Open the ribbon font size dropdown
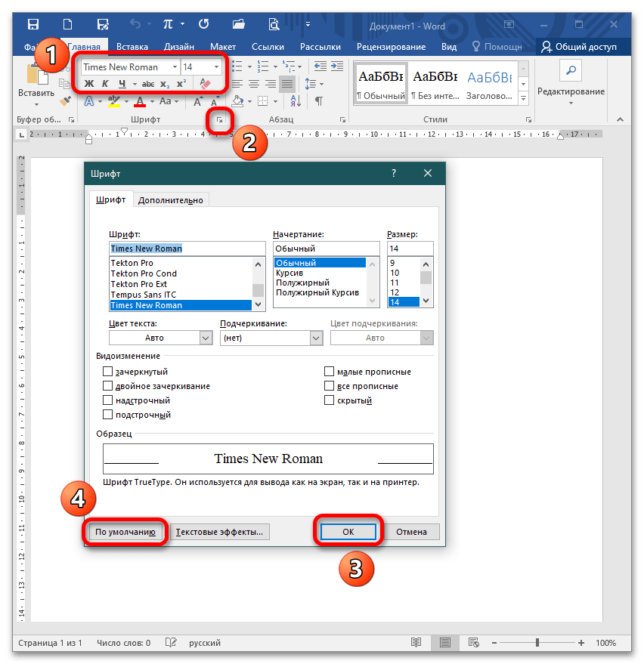 pos(216,67)
